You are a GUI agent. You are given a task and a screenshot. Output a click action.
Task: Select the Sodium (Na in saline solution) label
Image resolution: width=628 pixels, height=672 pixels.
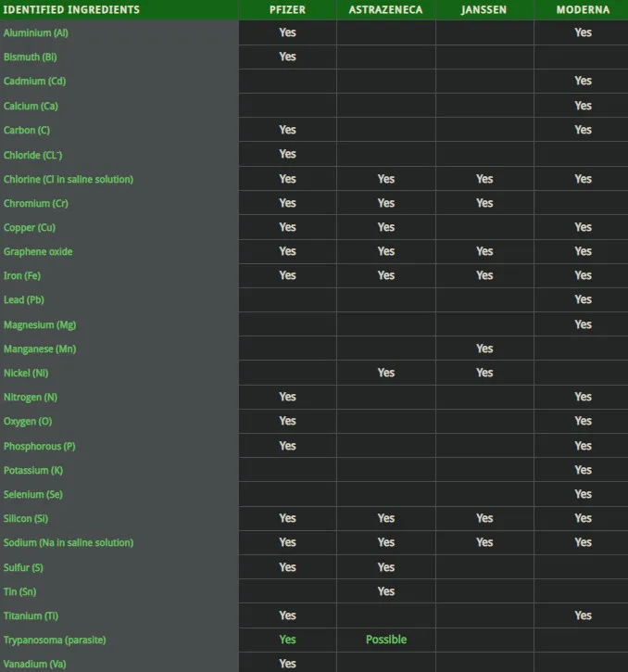pyautogui.click(x=69, y=542)
